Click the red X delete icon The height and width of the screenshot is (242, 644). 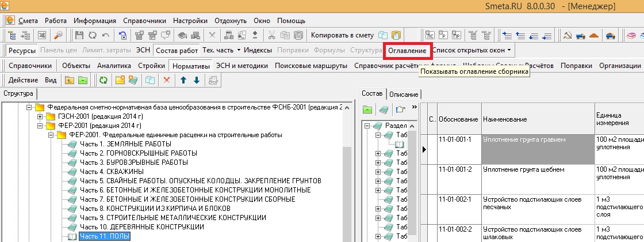(167, 80)
